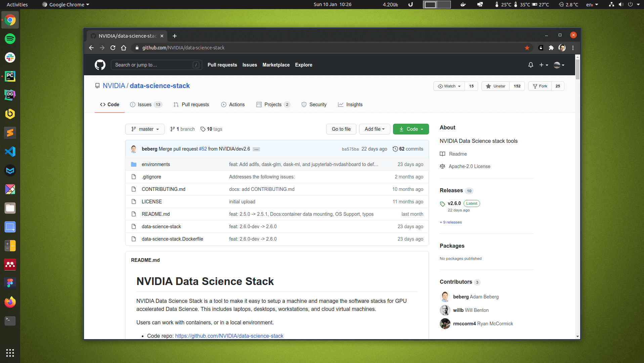Toggle the bookmark star in address bar
Screen dimensions: 644x363
527,48
